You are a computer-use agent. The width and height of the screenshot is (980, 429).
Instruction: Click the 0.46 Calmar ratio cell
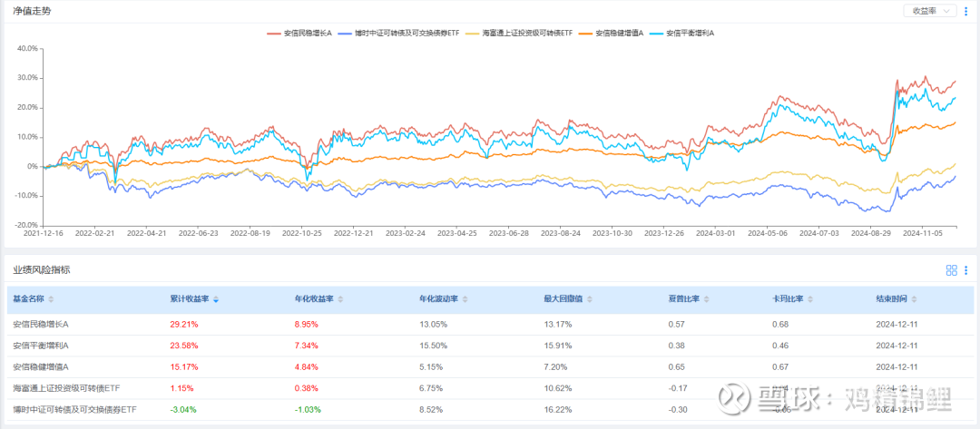780,346
